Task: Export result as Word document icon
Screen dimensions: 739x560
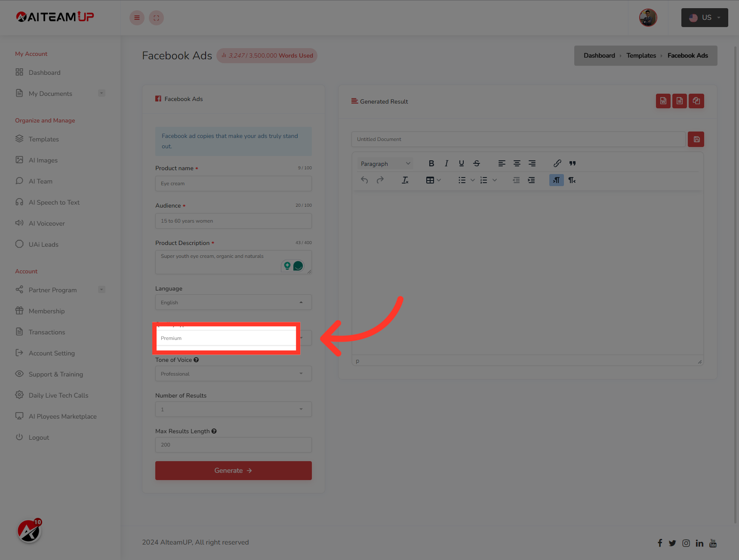Action: (x=663, y=101)
